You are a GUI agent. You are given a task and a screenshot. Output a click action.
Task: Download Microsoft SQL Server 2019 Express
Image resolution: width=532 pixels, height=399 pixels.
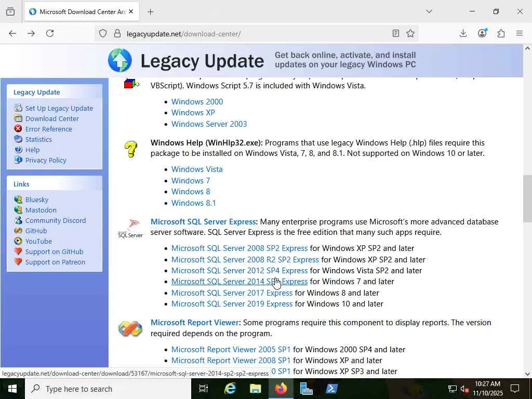[232, 304]
